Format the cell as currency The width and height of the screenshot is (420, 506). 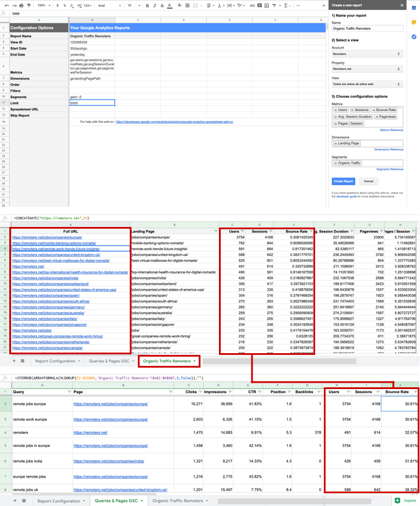coord(57,5)
